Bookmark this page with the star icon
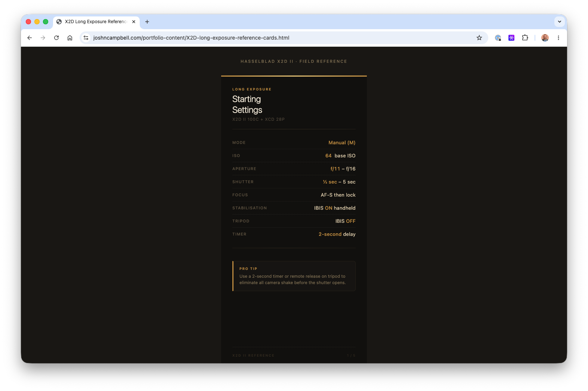Screen dimensions: 588x391 (x=479, y=38)
